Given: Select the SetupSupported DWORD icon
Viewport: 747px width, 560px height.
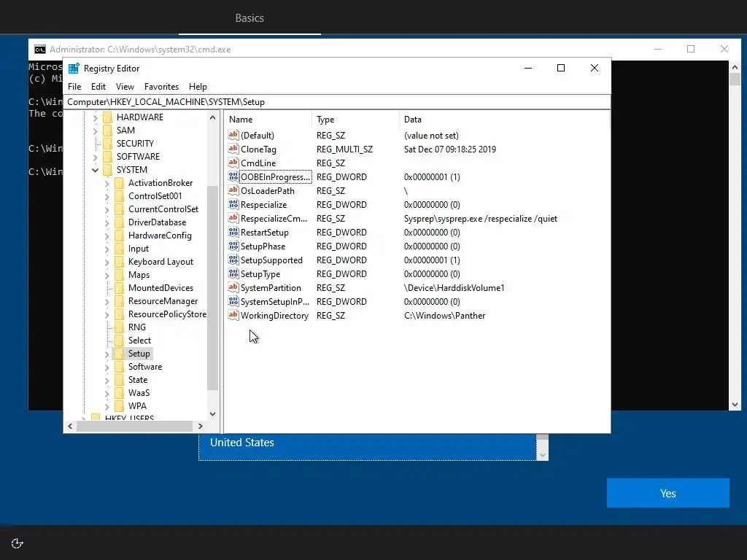Looking at the screenshot, I should [x=233, y=260].
